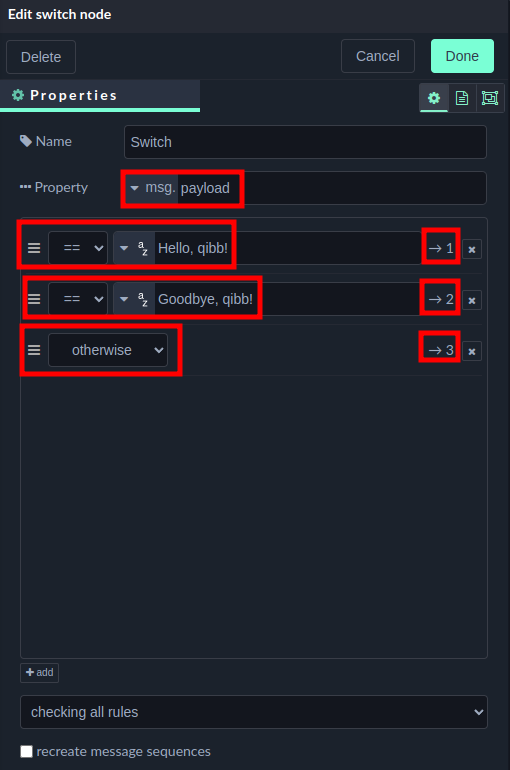Grab the drag handle of the Hello rule
The height and width of the screenshot is (770, 510).
(34, 248)
